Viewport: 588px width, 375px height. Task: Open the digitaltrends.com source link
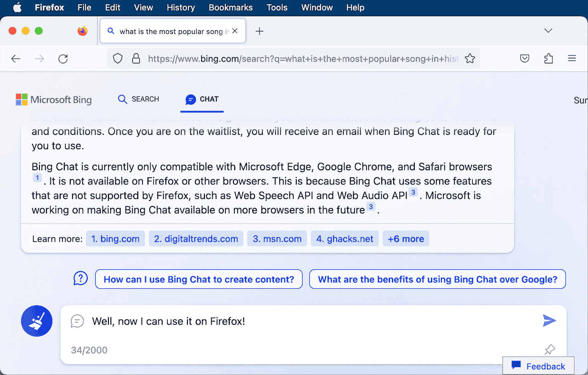196,239
